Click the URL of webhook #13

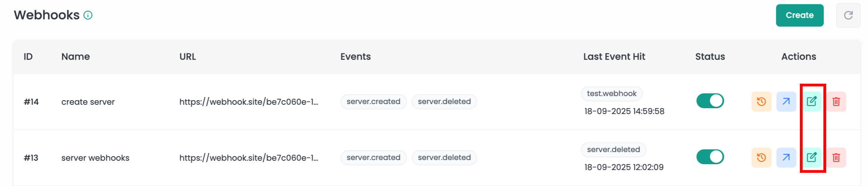click(248, 158)
